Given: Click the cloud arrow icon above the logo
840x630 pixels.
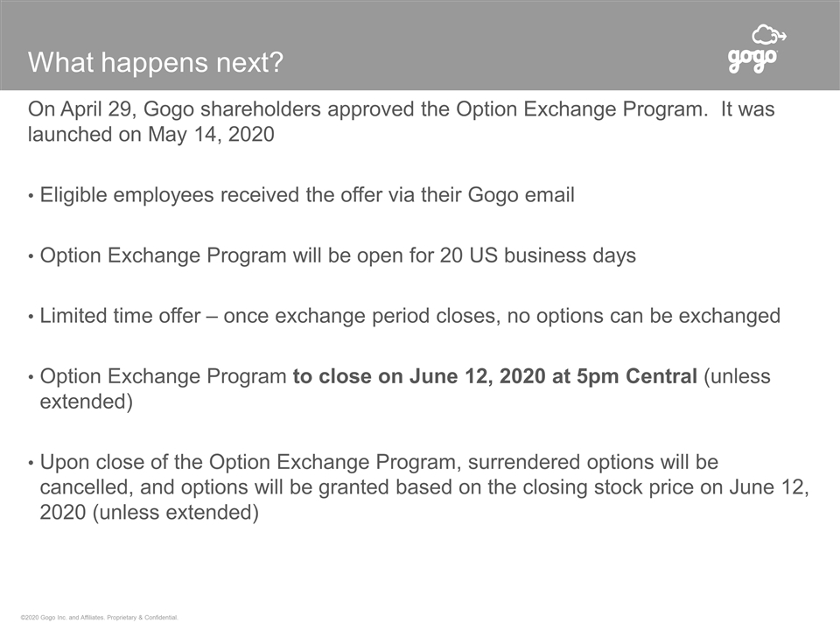Looking at the screenshot, I should click(x=769, y=35).
